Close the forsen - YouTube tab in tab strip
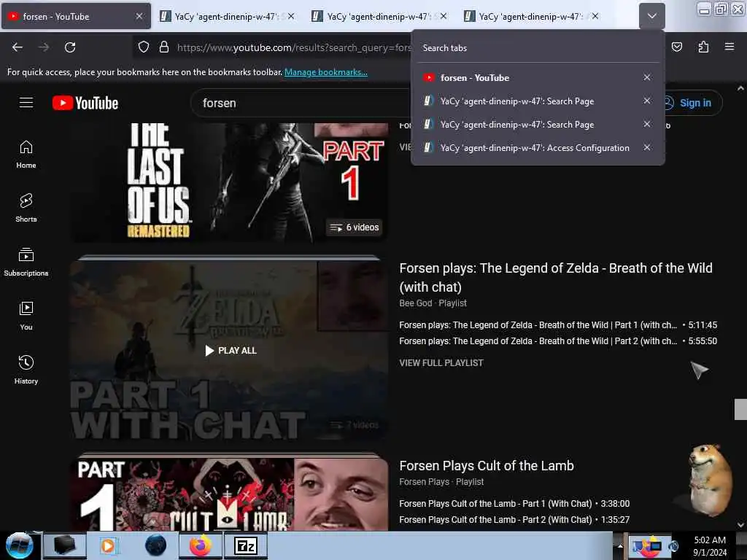The height and width of the screenshot is (560, 747). (x=139, y=16)
